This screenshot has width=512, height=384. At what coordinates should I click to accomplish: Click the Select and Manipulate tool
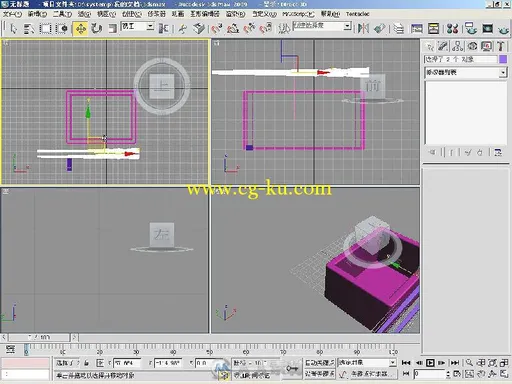pyautogui.click(x=182, y=29)
